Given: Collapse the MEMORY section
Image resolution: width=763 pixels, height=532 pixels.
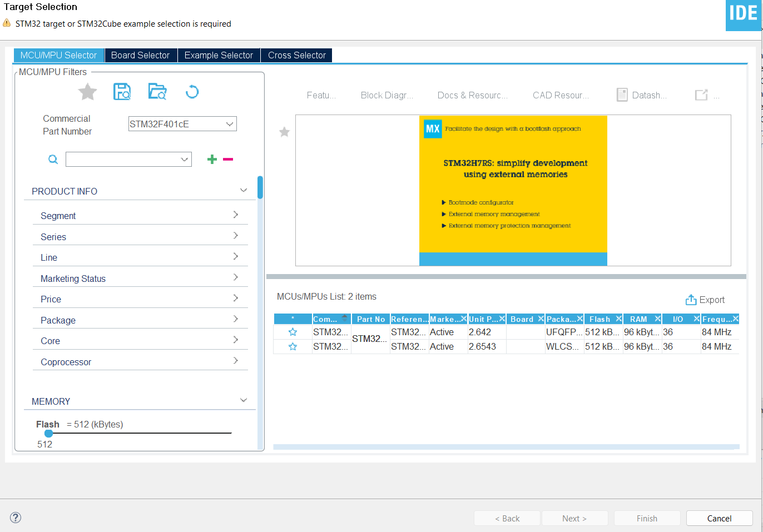Looking at the screenshot, I should click(x=243, y=400).
